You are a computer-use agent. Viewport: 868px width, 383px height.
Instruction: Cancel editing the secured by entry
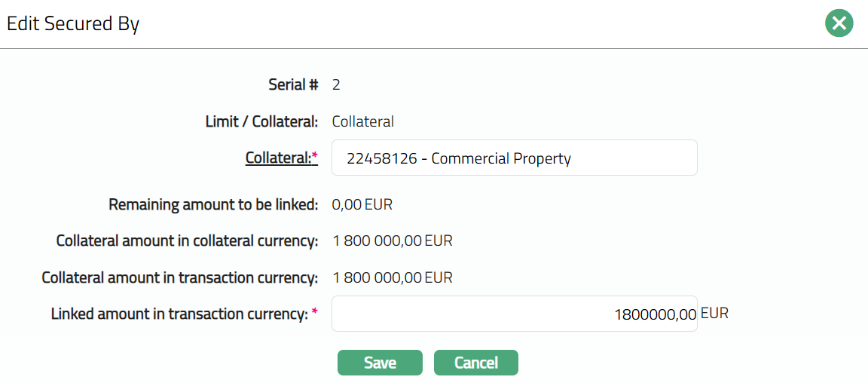[476, 363]
